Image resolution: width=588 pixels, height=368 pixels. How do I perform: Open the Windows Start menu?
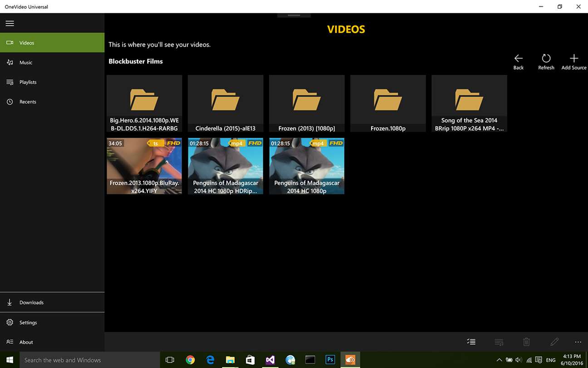click(10, 360)
